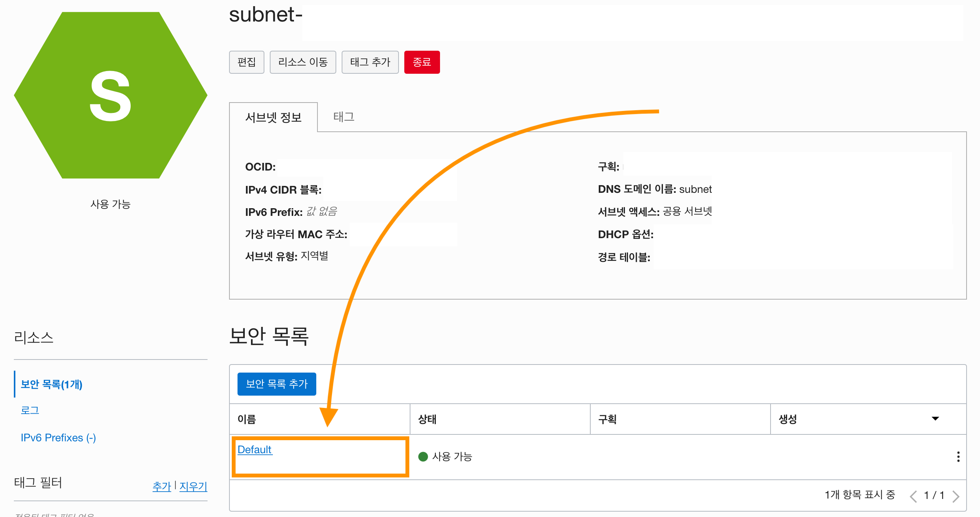Screen dimensions: 980x517
Task: Switch to the 태그 tab
Action: (344, 117)
